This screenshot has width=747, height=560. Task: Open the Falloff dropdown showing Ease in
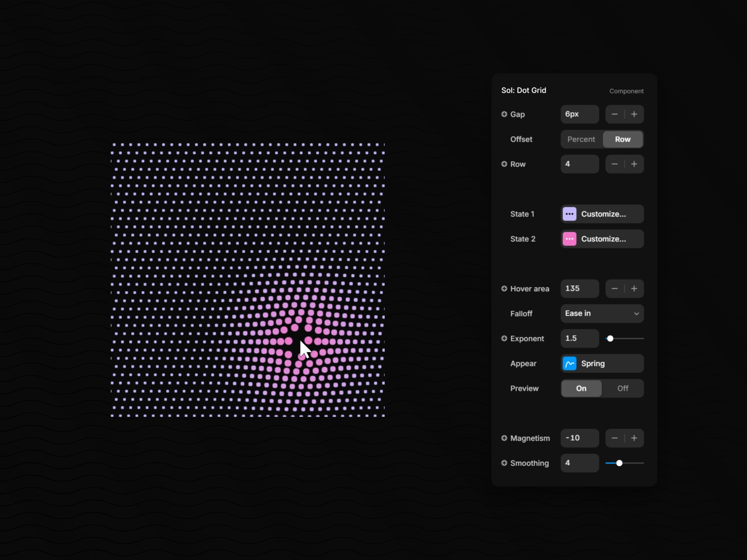click(x=602, y=314)
